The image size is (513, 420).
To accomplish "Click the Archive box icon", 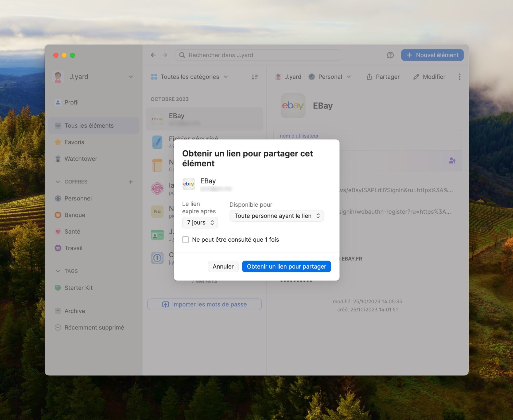I will pos(58,311).
